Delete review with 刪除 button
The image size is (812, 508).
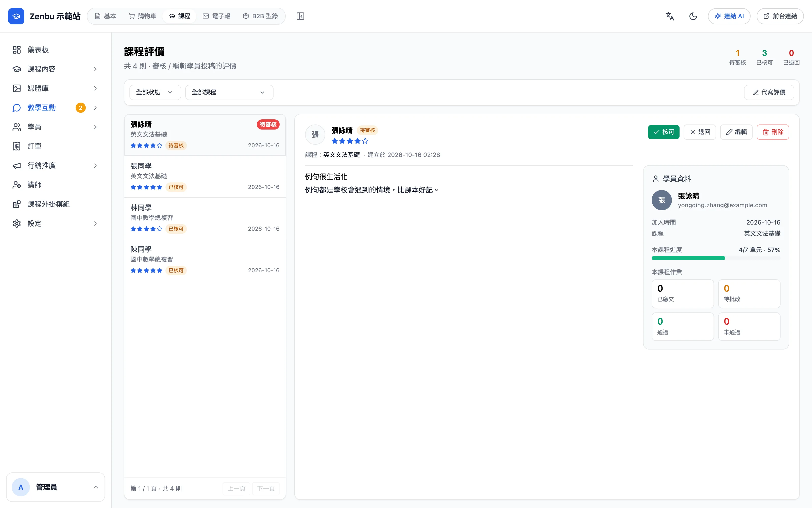tap(773, 132)
